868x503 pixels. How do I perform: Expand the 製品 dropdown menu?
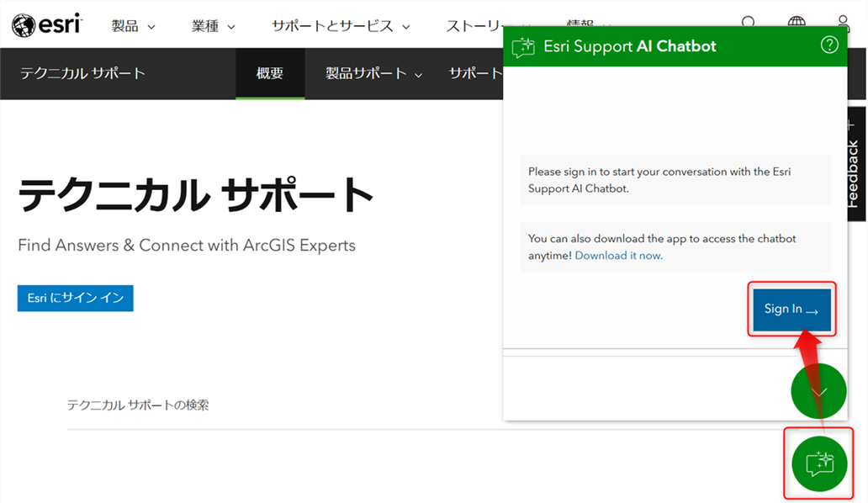pyautogui.click(x=133, y=26)
